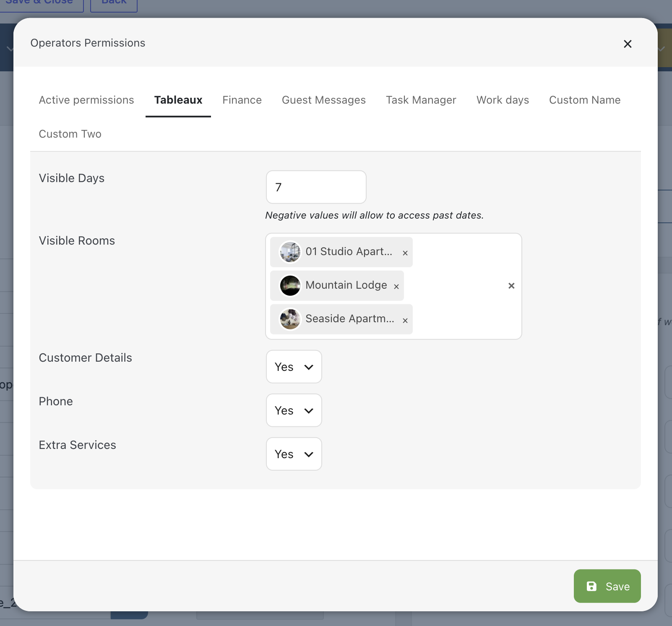672x626 pixels.
Task: Close the Operators Permissions dialog
Action: [x=628, y=44]
